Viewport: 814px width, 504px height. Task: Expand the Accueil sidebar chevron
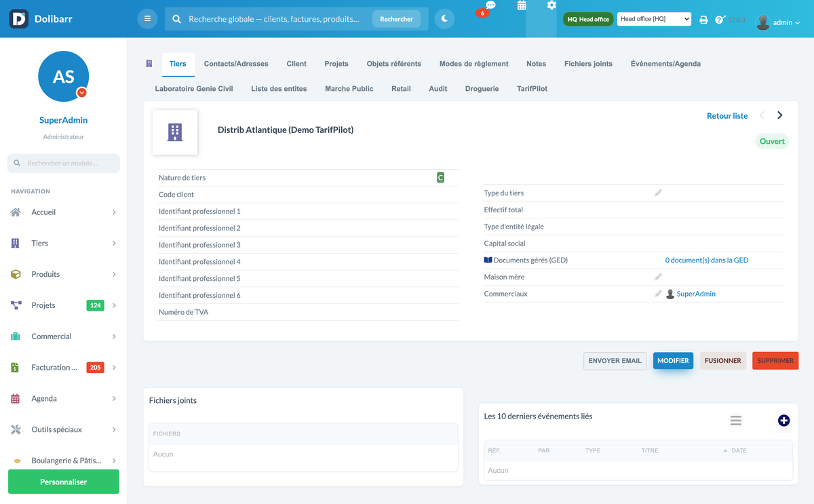114,212
